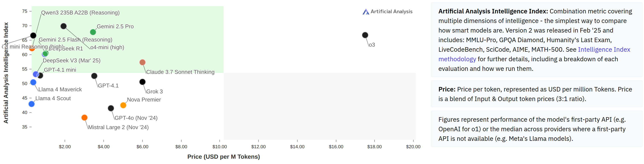644x164 pixels.
Task: Select the GPT-4o (Nov '24) data point
Action: tap(111, 108)
